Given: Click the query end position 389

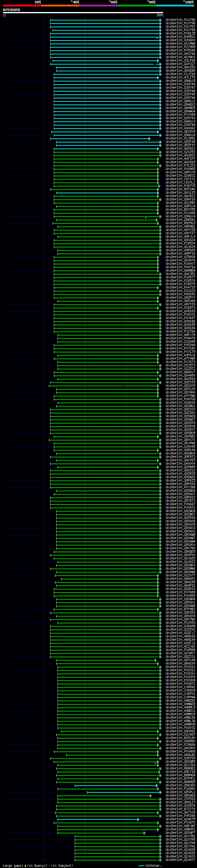Looking at the screenshot, I should 159,15.
